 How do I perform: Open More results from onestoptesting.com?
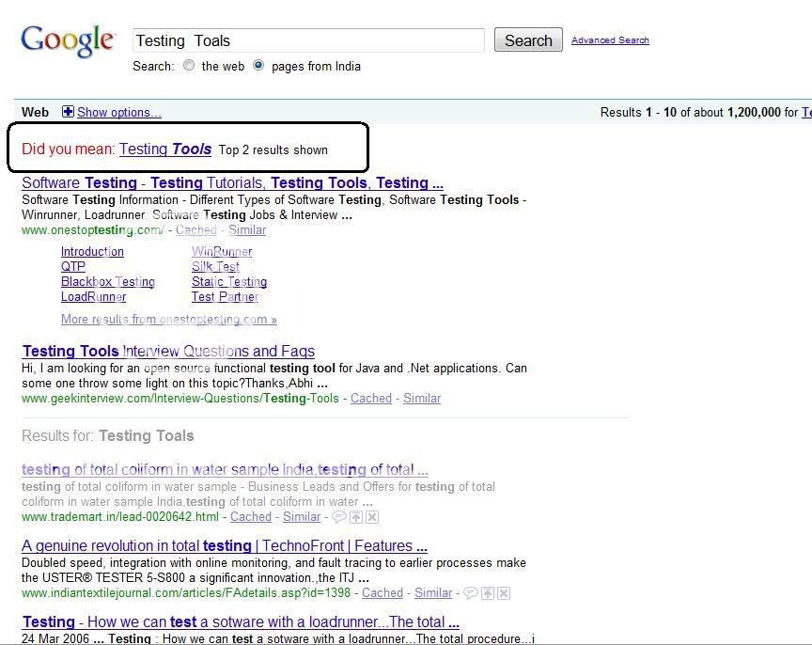click(x=168, y=320)
